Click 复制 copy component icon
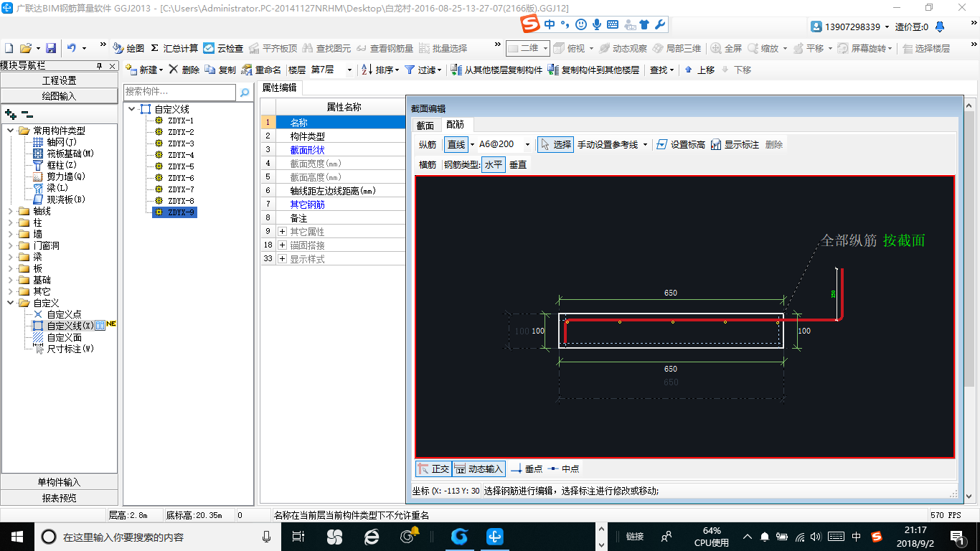This screenshot has height=551, width=980. click(220, 70)
